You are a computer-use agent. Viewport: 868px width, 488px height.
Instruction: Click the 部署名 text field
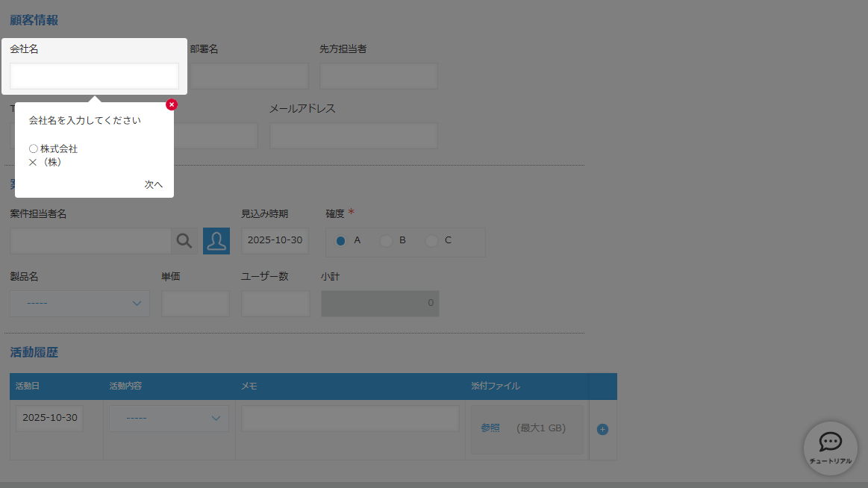click(x=249, y=76)
